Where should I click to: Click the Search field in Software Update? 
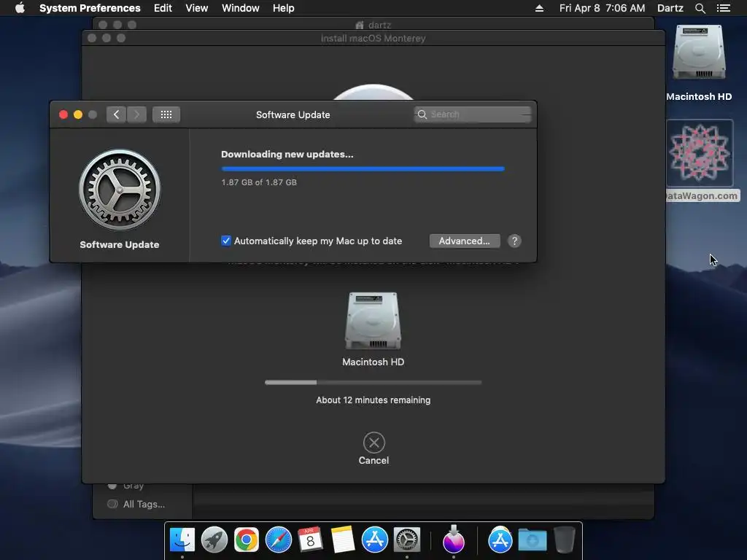(x=473, y=114)
